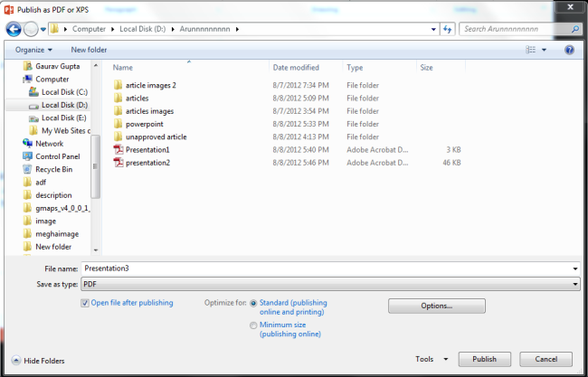
Task: Open Local Disk (E:) in sidebar
Action: point(58,118)
